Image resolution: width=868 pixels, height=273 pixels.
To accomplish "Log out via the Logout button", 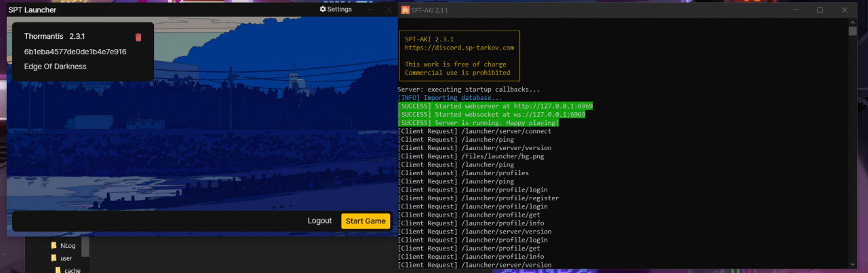I will coord(319,221).
